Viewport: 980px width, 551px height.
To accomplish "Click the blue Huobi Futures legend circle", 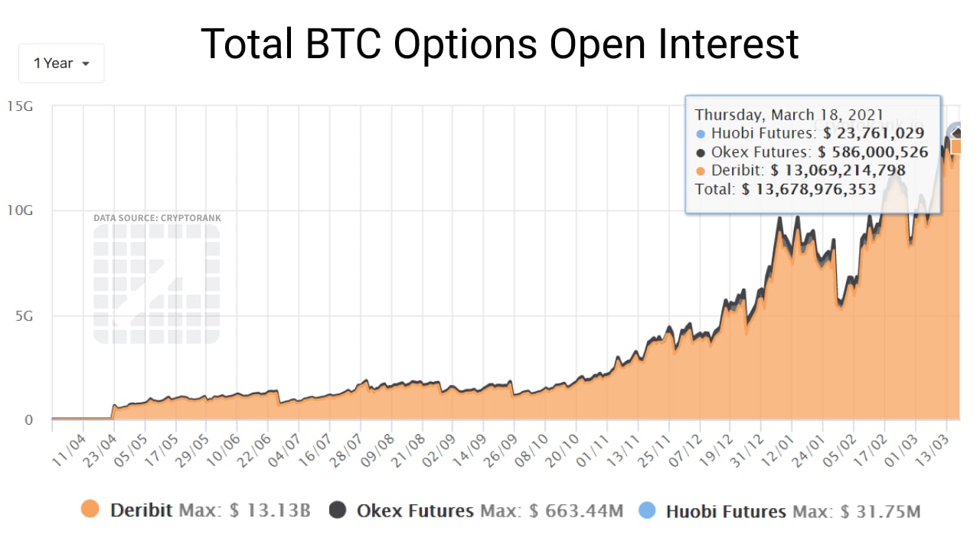I will [x=648, y=510].
